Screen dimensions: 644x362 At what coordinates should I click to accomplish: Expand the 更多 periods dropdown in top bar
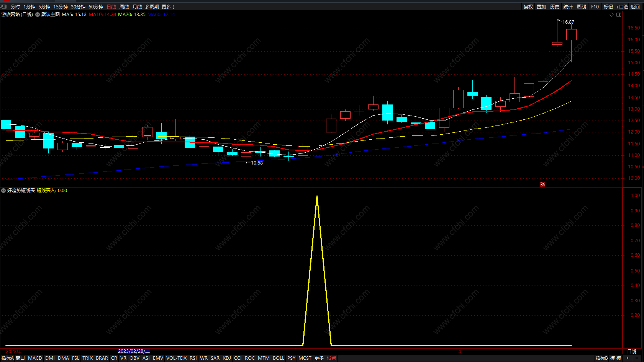168,7
